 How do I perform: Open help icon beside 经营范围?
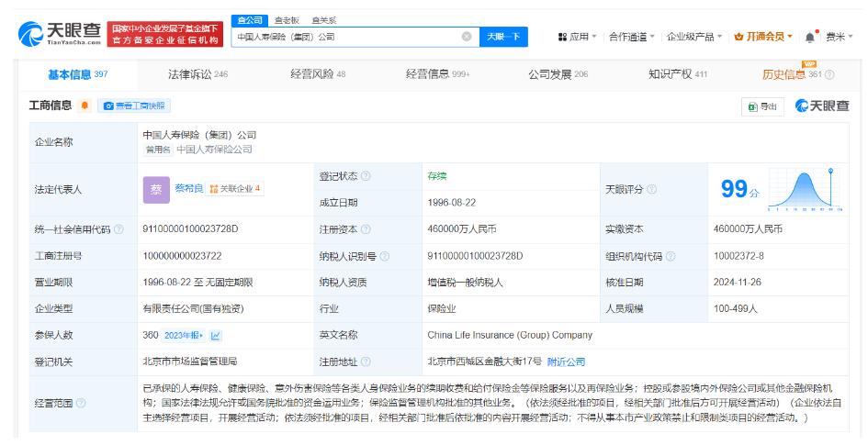(x=81, y=403)
